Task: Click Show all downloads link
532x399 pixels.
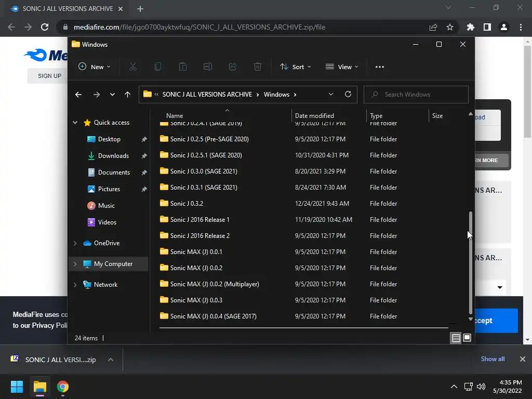Action: 493,359
